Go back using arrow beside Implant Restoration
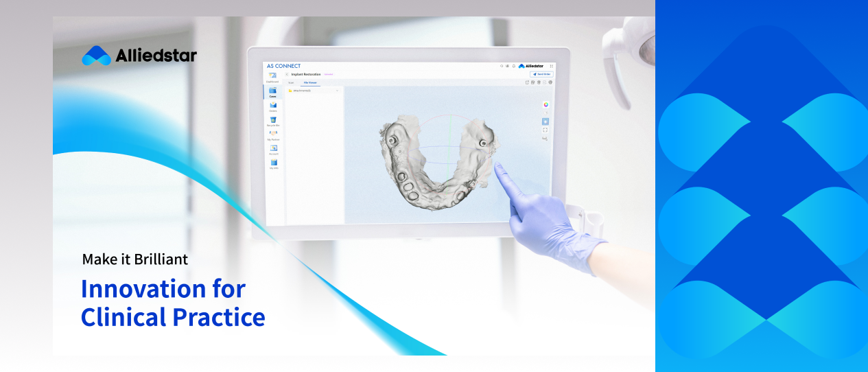Viewport: 868px width, 372px height. [287, 74]
